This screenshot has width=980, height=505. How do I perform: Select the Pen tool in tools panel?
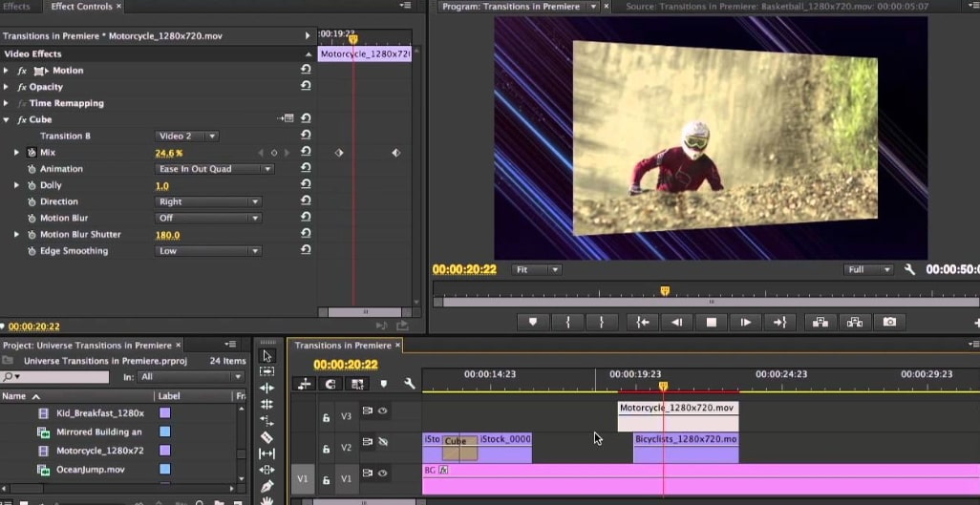pyautogui.click(x=266, y=486)
